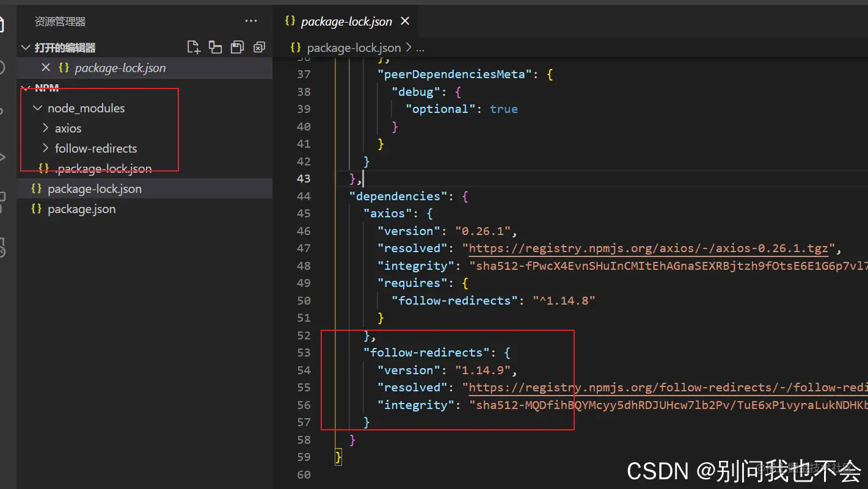Click the "resolved" key on line 55
868x489 pixels.
click(412, 388)
